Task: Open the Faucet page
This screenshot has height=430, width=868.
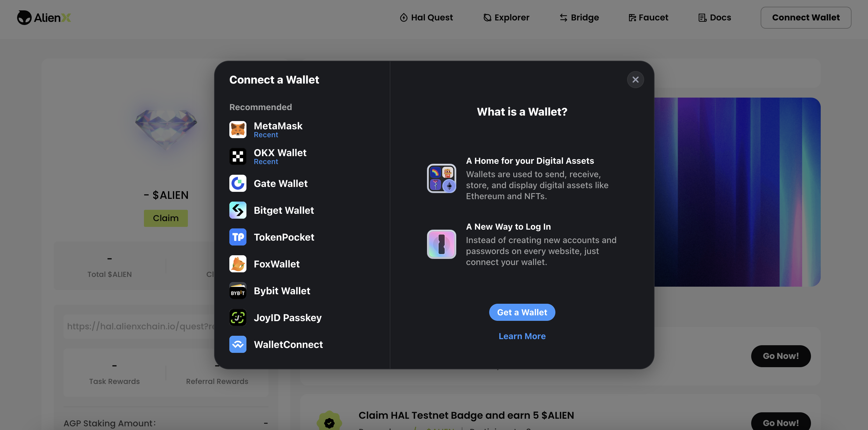Action: pyautogui.click(x=648, y=17)
